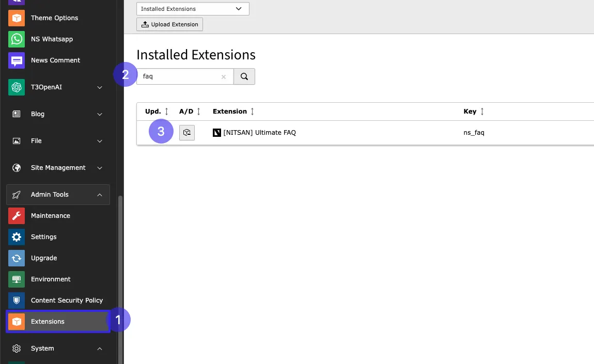Expand the T3OpenAI chevron
This screenshot has width=594, height=364.
pos(100,87)
